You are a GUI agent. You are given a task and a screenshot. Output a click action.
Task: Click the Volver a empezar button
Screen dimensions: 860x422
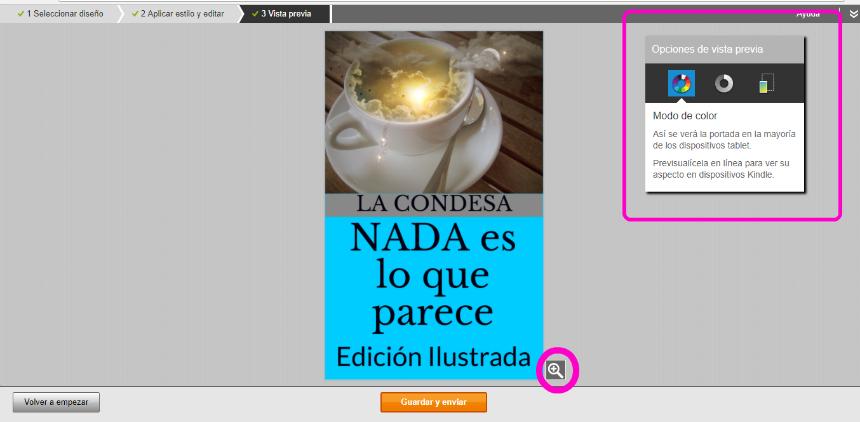(56, 402)
